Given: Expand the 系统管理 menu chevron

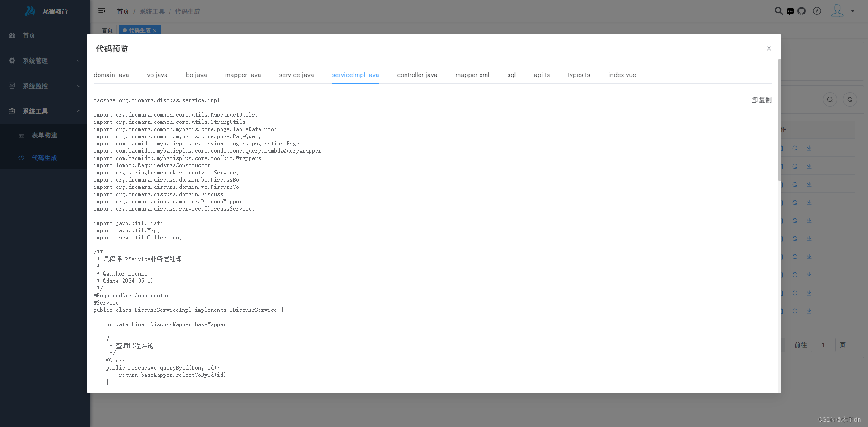Looking at the screenshot, I should click(x=79, y=61).
